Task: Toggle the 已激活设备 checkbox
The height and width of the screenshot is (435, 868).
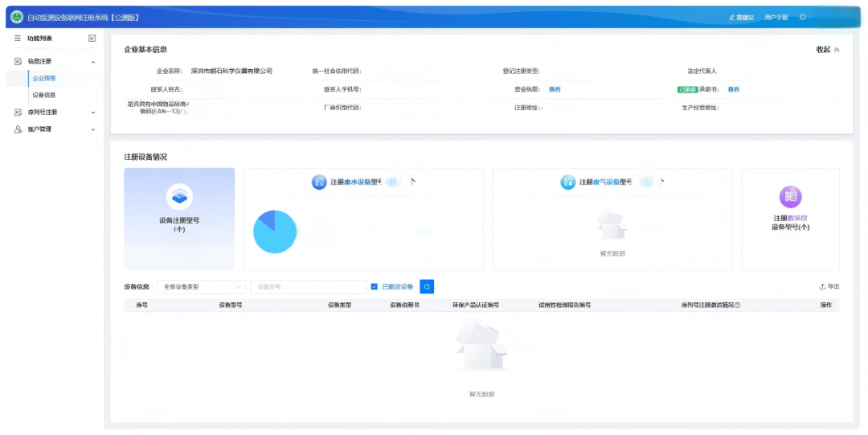Action: point(375,286)
